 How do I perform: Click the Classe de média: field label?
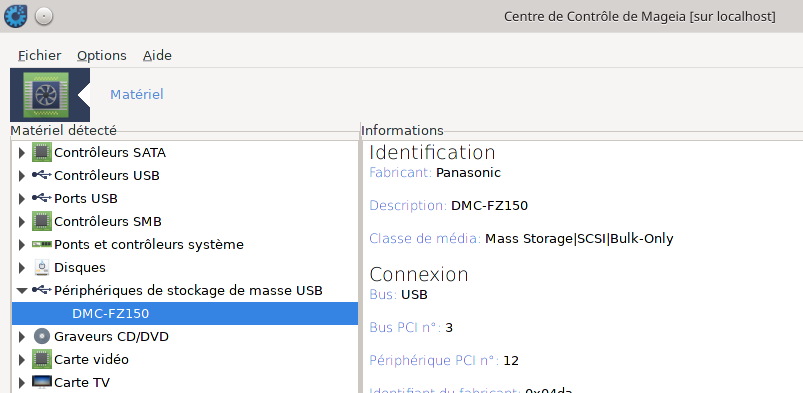click(425, 239)
